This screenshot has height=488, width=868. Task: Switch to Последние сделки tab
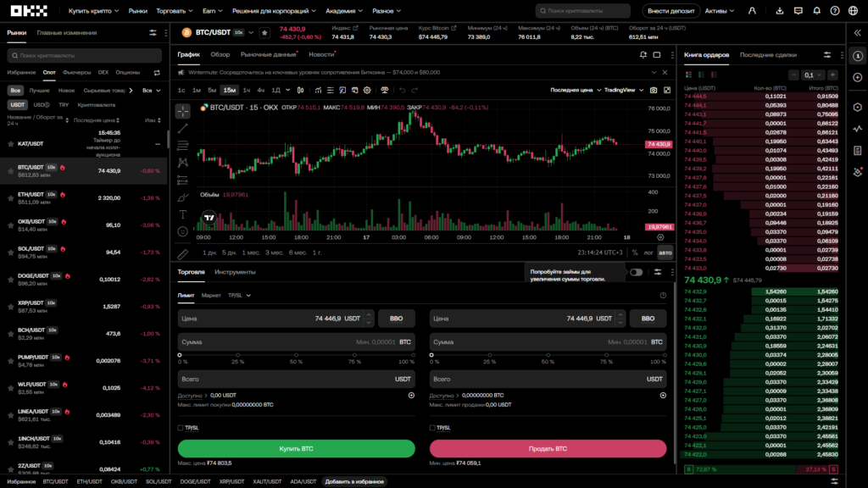tap(768, 55)
